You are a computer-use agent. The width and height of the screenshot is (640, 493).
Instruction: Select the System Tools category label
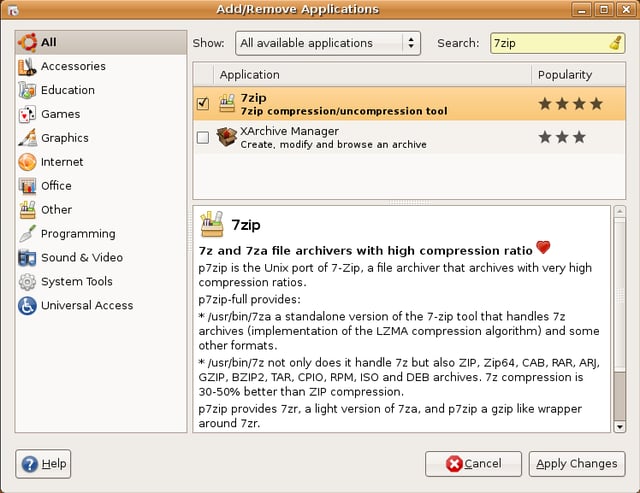(77, 282)
